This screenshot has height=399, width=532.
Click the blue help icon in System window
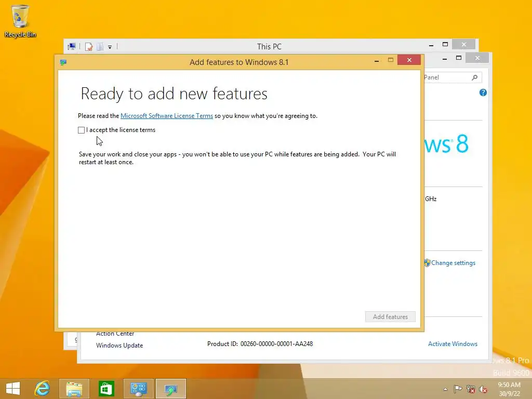coord(483,92)
